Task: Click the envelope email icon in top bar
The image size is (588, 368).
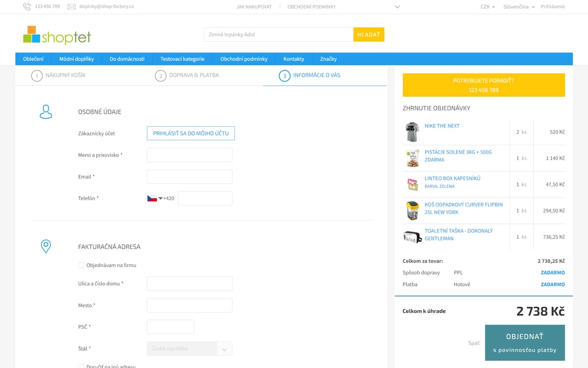Action: tap(72, 7)
